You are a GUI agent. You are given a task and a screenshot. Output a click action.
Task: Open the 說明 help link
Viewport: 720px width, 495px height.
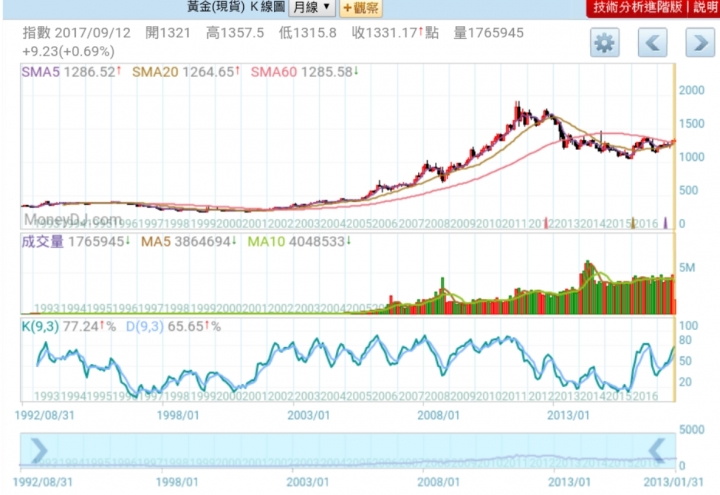pos(706,7)
